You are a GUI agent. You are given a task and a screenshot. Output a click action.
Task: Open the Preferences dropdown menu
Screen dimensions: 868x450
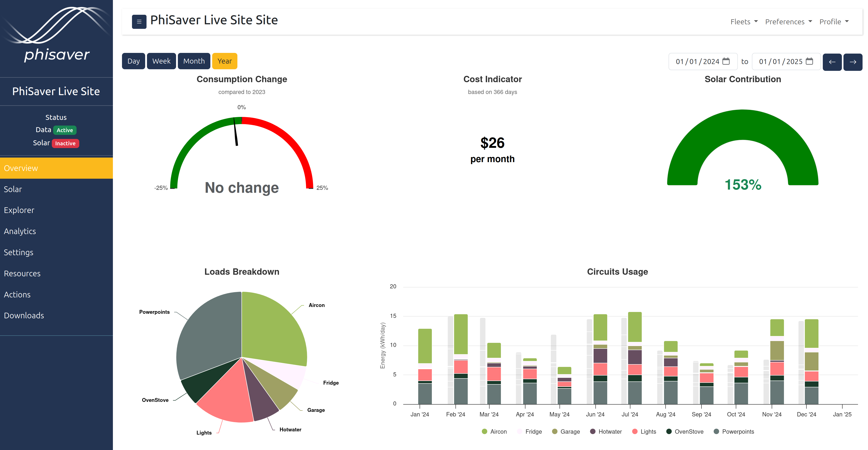click(788, 22)
